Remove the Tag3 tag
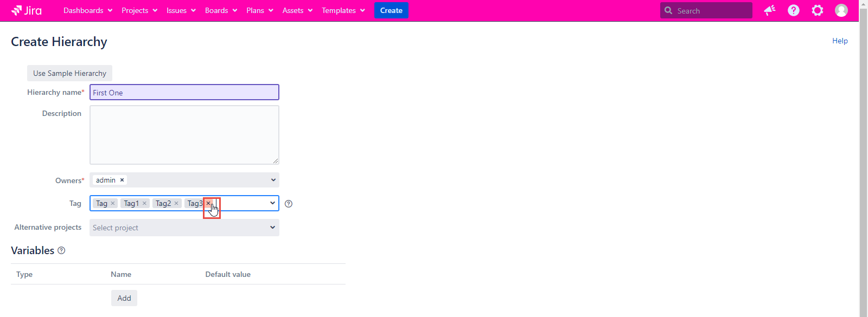 208,203
